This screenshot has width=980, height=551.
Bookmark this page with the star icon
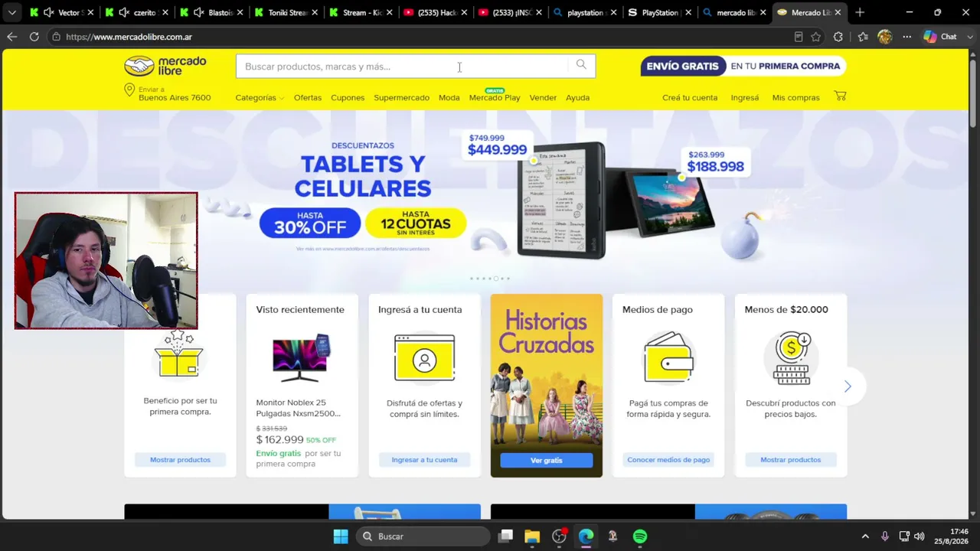(x=816, y=37)
